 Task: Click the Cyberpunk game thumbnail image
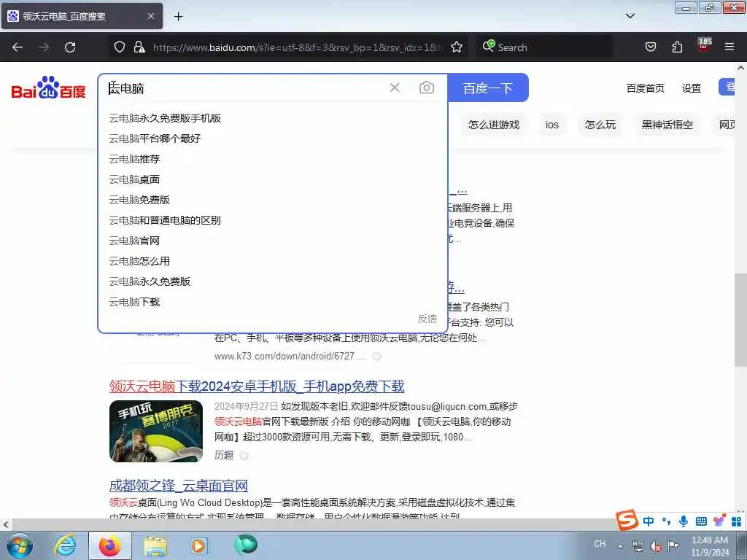(x=156, y=432)
